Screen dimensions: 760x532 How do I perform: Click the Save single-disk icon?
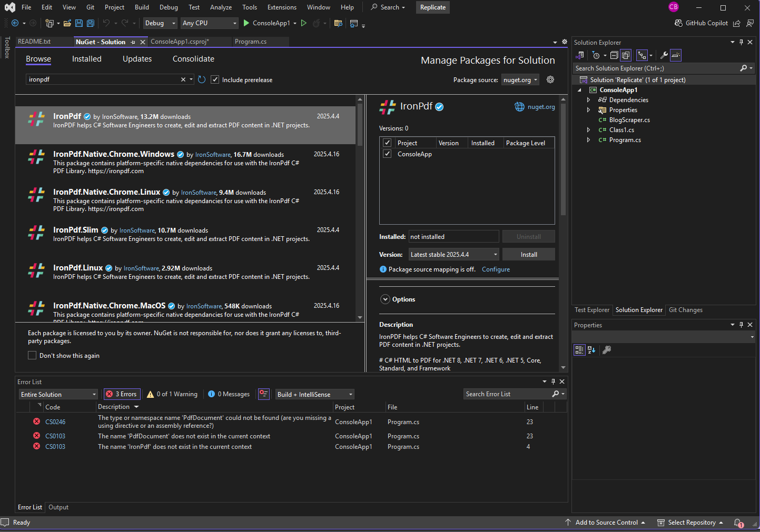click(79, 23)
